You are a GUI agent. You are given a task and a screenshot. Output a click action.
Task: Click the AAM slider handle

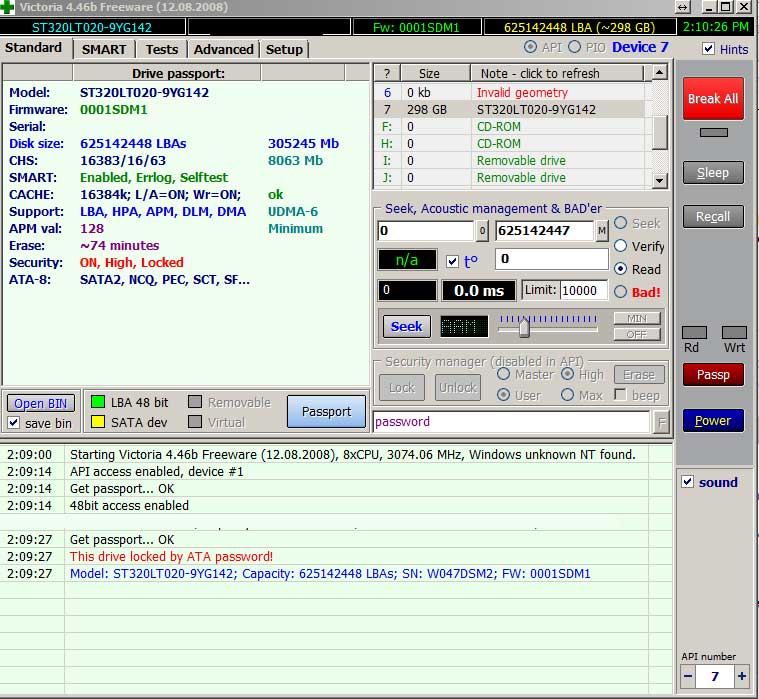[524, 328]
